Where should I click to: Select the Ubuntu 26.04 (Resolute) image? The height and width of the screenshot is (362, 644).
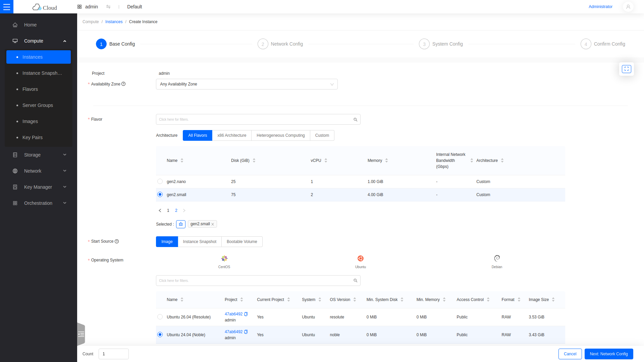point(160,317)
